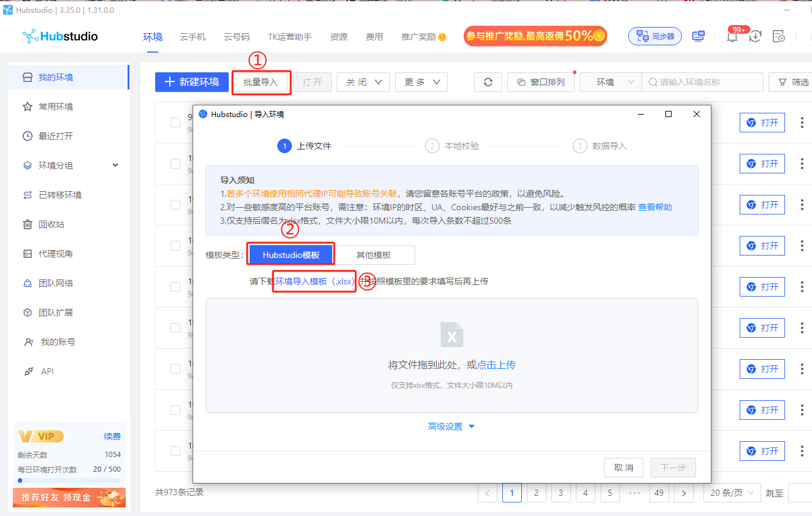Click the 参与推广奖励 50% promo banner
812x516 pixels.
[x=535, y=36]
